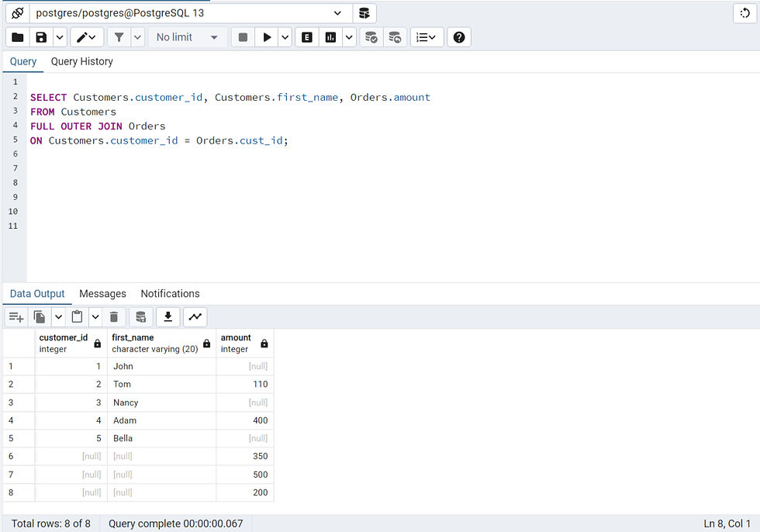Click the paste clipboard icon

click(x=77, y=317)
